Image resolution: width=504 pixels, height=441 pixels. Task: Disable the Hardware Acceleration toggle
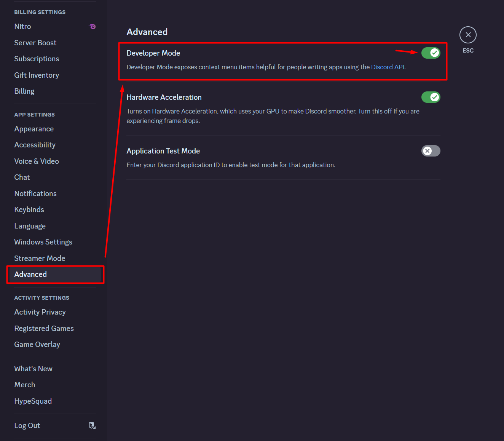coord(431,97)
